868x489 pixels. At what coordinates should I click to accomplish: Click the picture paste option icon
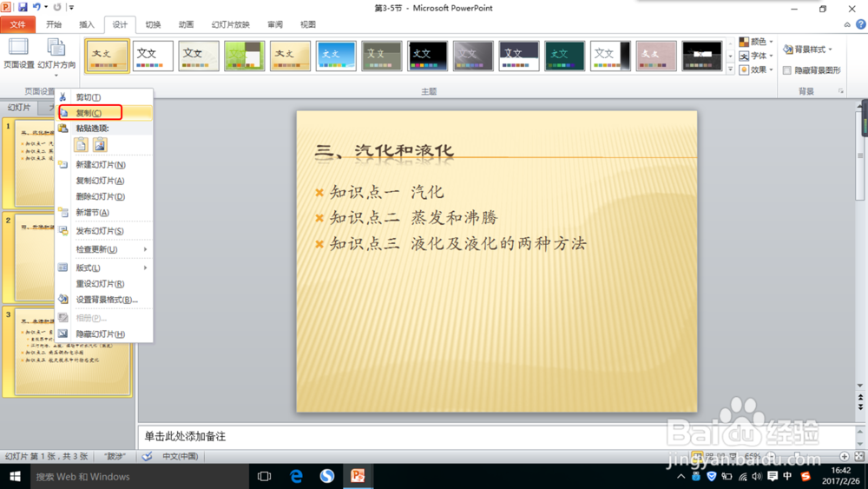click(x=100, y=144)
